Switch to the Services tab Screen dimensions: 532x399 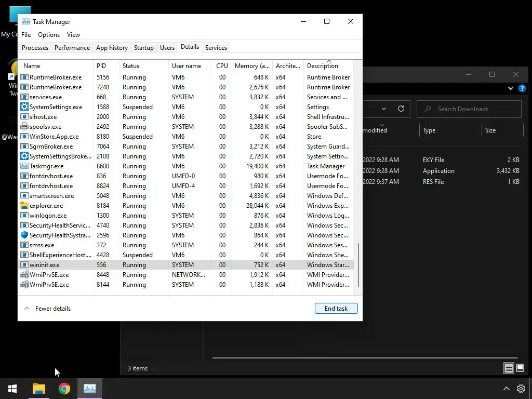(216, 47)
